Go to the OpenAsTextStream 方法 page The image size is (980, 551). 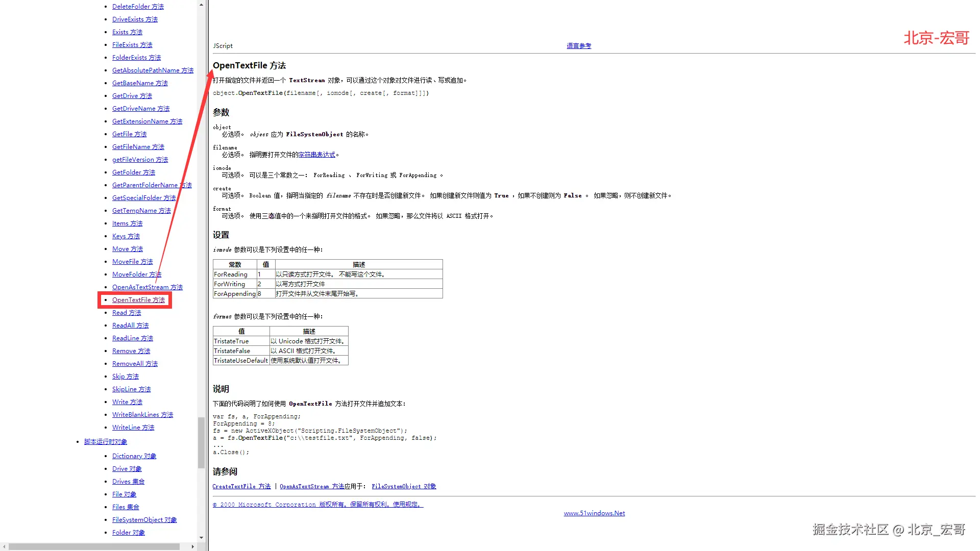point(147,287)
